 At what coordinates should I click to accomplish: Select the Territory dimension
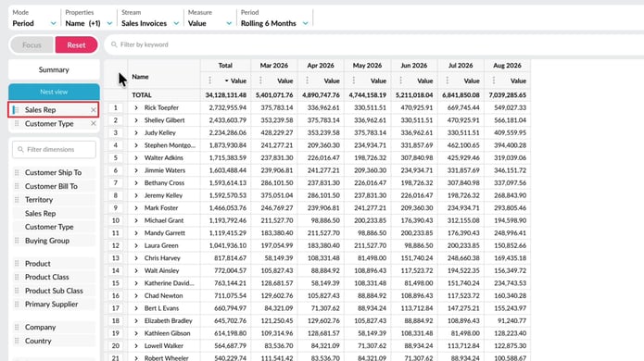pos(54,200)
